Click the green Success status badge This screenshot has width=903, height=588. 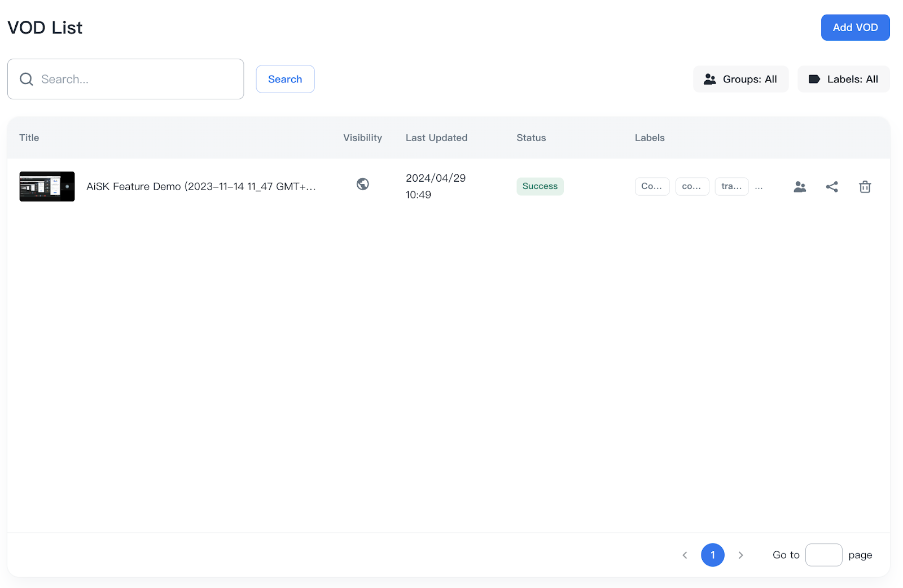pyautogui.click(x=540, y=186)
